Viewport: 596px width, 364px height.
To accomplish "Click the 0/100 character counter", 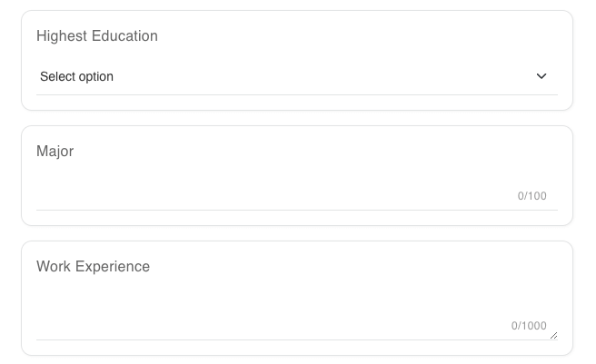I will (x=532, y=196).
